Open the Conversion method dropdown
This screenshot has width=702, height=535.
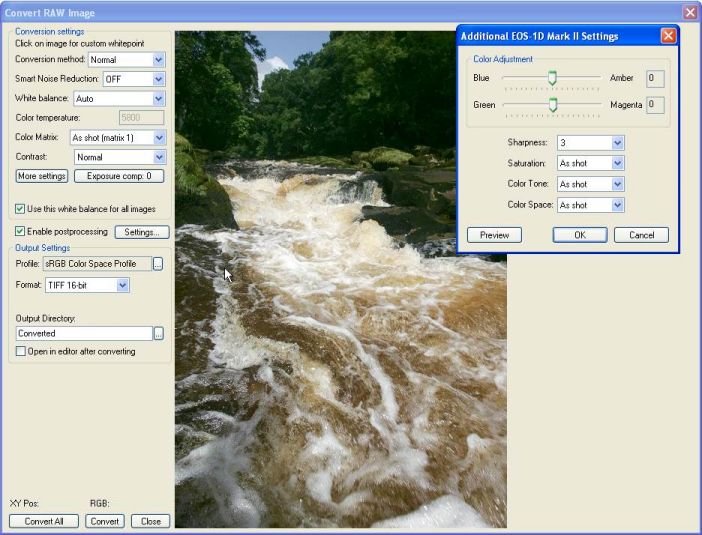(x=158, y=60)
